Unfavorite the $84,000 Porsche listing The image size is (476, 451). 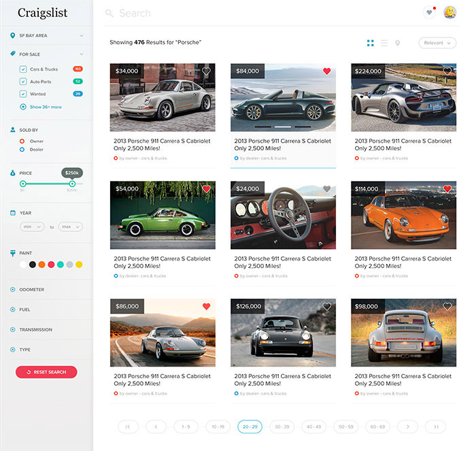coord(326,71)
